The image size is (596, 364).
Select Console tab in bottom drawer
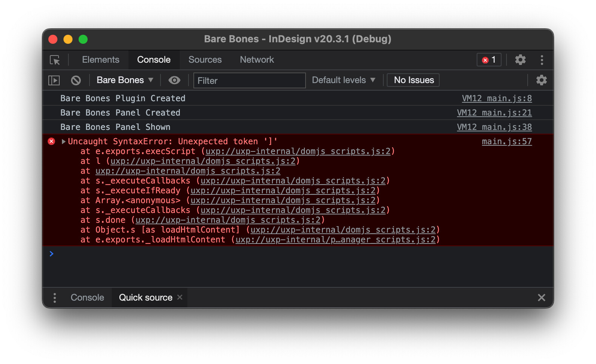coord(87,298)
